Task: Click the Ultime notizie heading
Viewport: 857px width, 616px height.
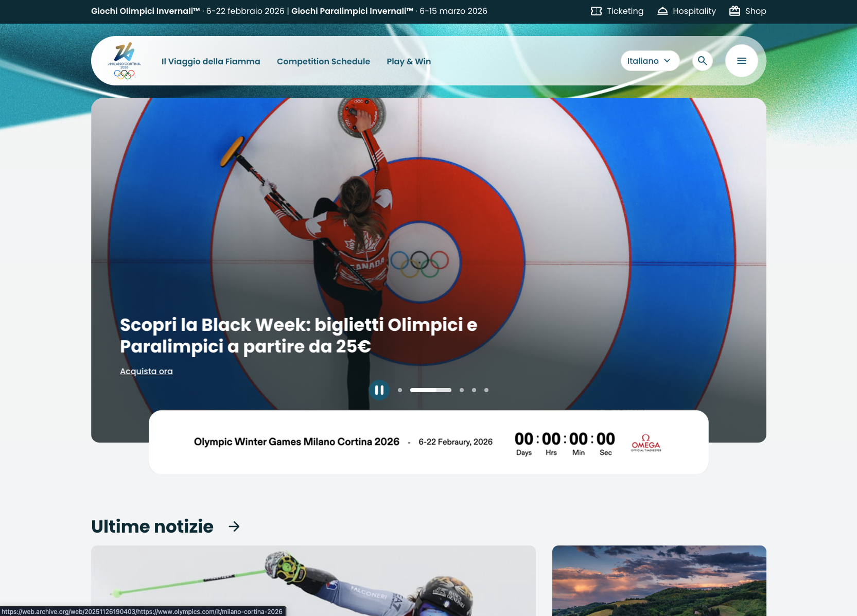Action: [x=152, y=526]
